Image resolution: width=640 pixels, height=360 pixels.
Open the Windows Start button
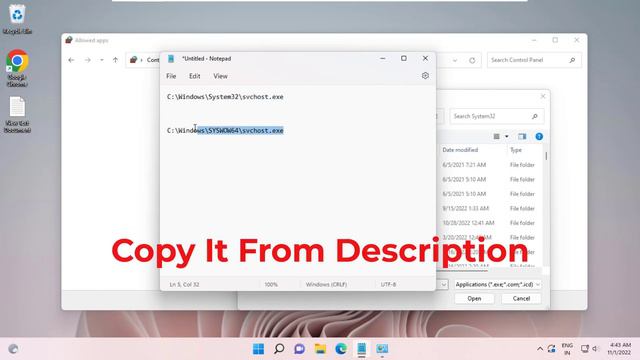pos(258,349)
